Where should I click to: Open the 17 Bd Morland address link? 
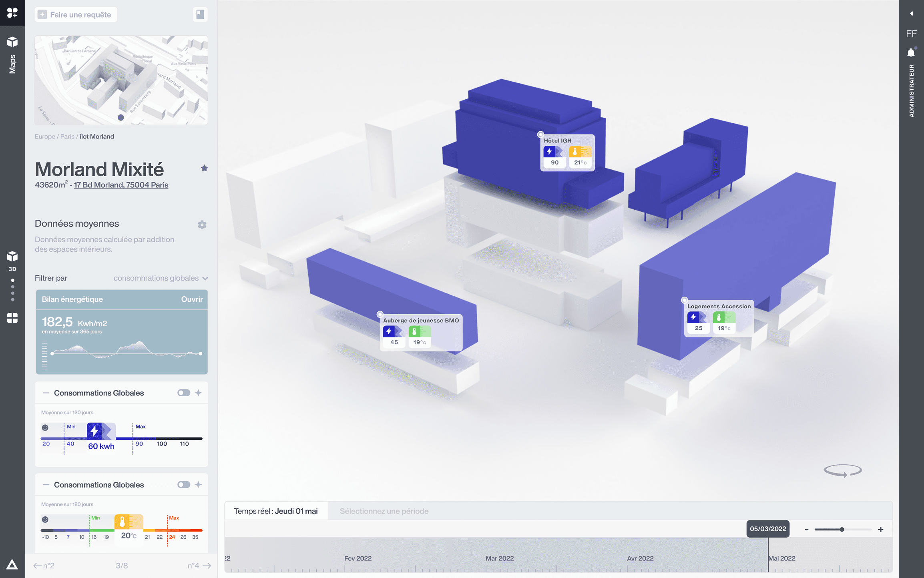(x=121, y=185)
